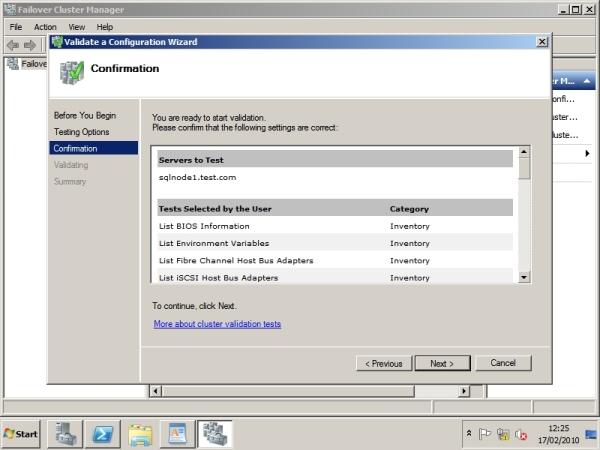
Task: Open the Help menu
Action: (x=104, y=27)
